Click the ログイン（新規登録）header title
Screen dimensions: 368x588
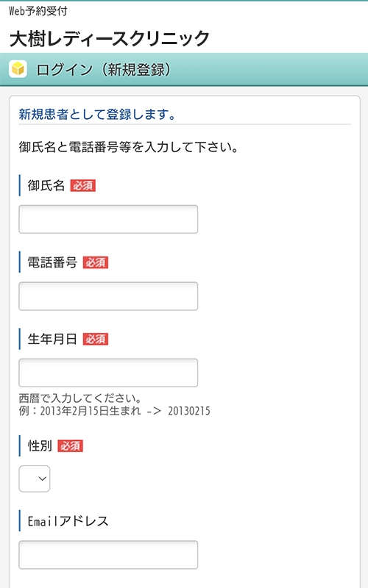(x=104, y=69)
